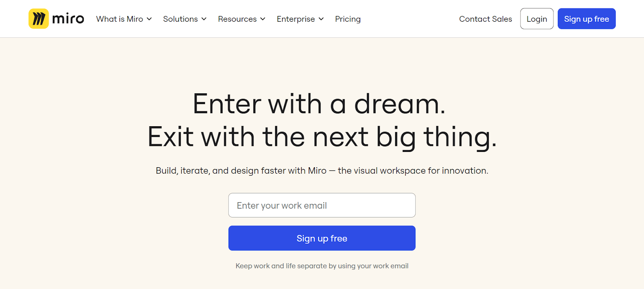Open the Resources dropdown arrow
The width and height of the screenshot is (644, 289).
(263, 19)
